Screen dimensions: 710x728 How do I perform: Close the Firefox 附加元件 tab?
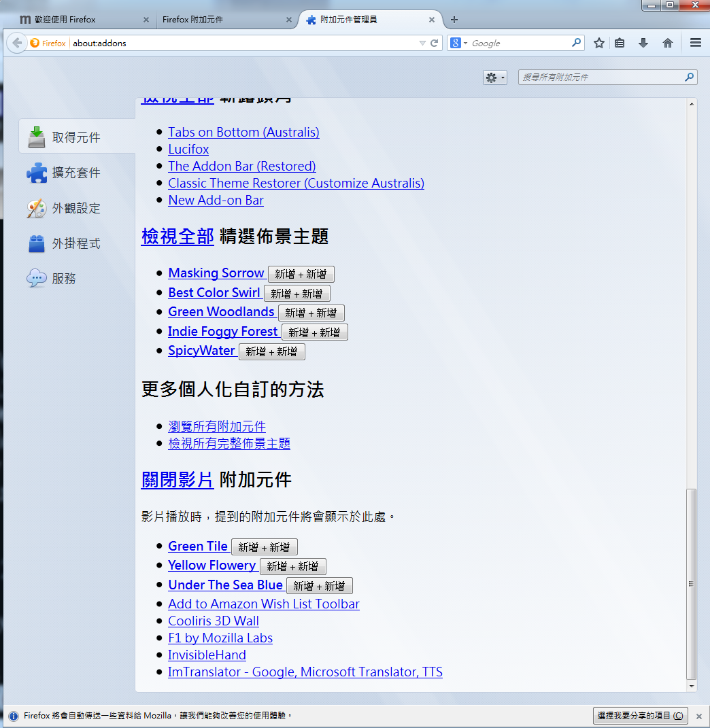click(x=288, y=20)
